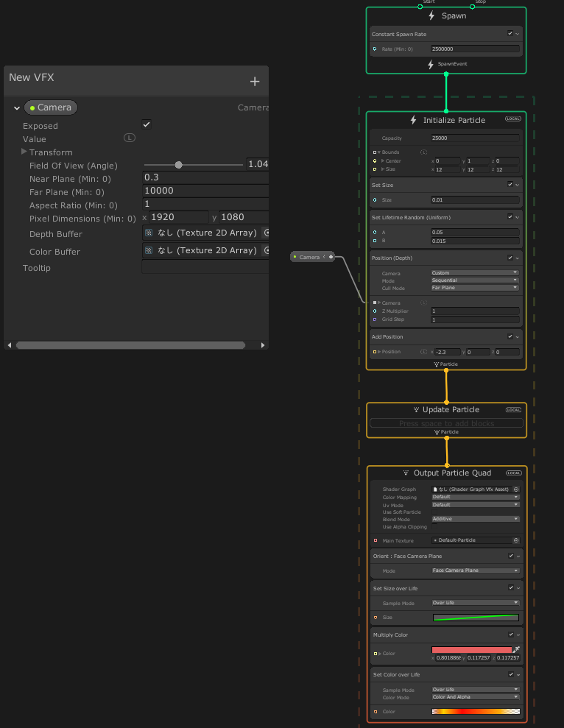The image size is (564, 728).
Task: Select the Initialize Particle context title
Action: click(454, 120)
